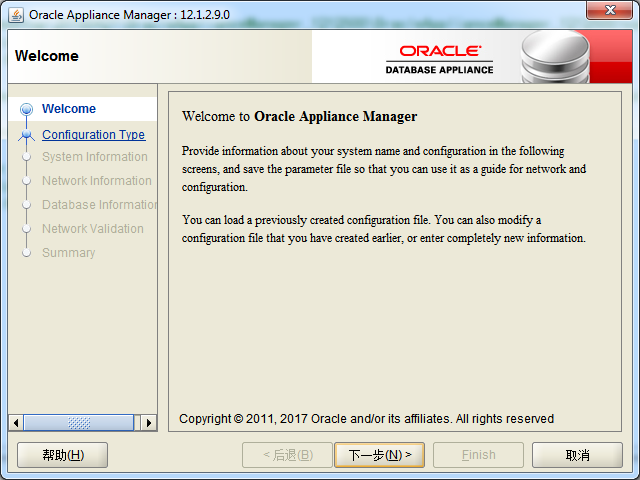Click the Finish button
Image resolution: width=640 pixels, height=480 pixels.
478,455
